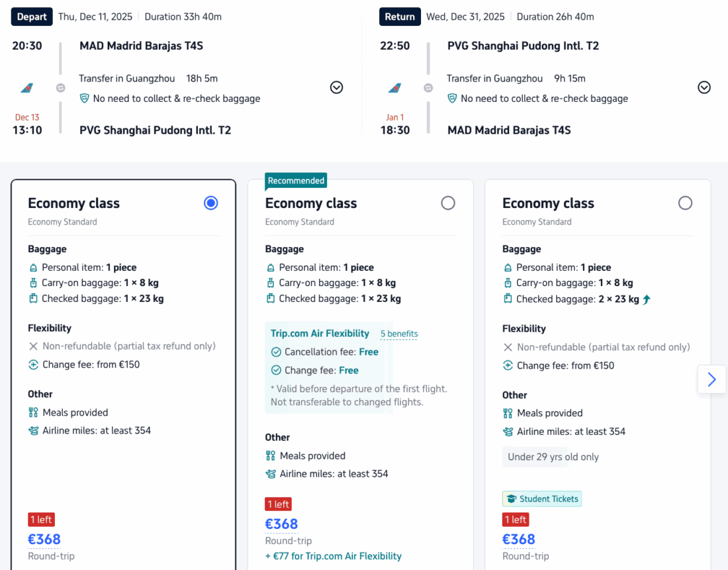Click the airline miles icon in the Recommended card
This screenshot has width=728, height=570.
coord(270,474)
